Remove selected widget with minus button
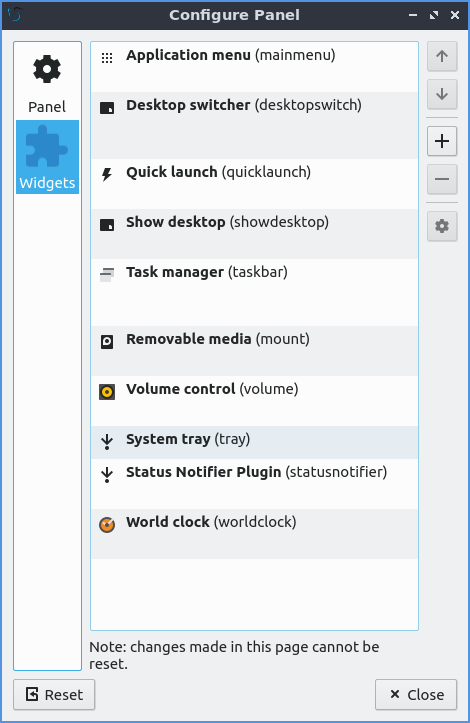Screen dimensions: 470x723 (442, 179)
